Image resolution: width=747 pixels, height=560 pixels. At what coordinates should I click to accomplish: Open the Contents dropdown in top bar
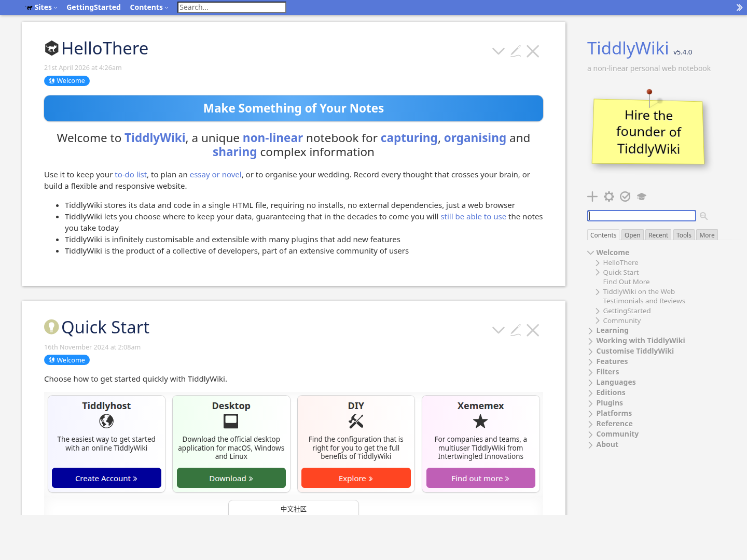pos(149,7)
